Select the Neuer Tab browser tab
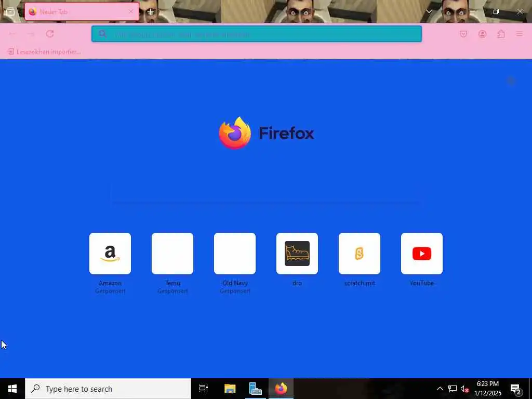Image resolution: width=532 pixels, height=399 pixels. pos(82,12)
